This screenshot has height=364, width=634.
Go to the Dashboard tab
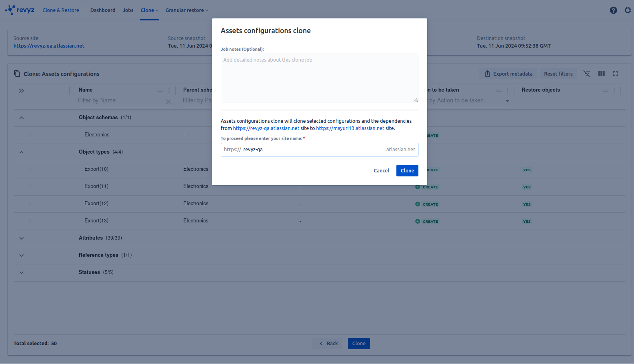(x=103, y=10)
